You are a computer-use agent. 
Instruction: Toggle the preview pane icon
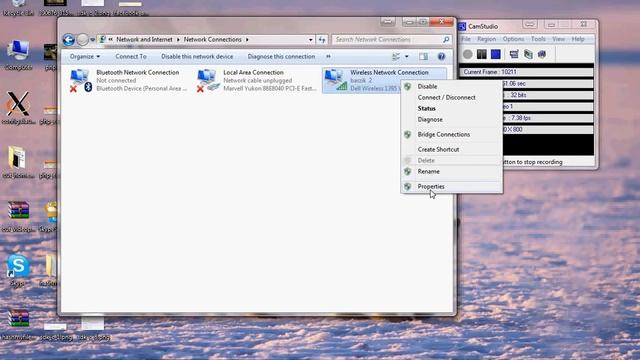click(424, 57)
